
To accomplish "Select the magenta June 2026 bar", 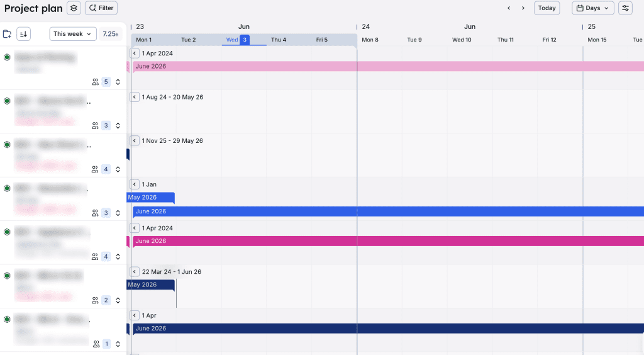I will (x=388, y=241).
